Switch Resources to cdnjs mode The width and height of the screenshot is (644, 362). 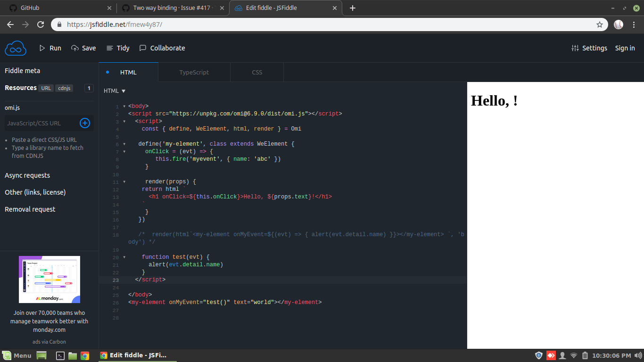(64, 88)
